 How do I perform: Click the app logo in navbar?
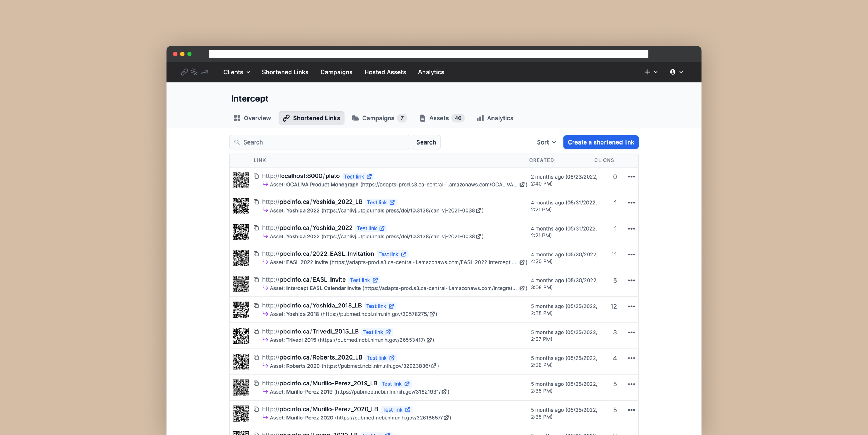click(194, 72)
